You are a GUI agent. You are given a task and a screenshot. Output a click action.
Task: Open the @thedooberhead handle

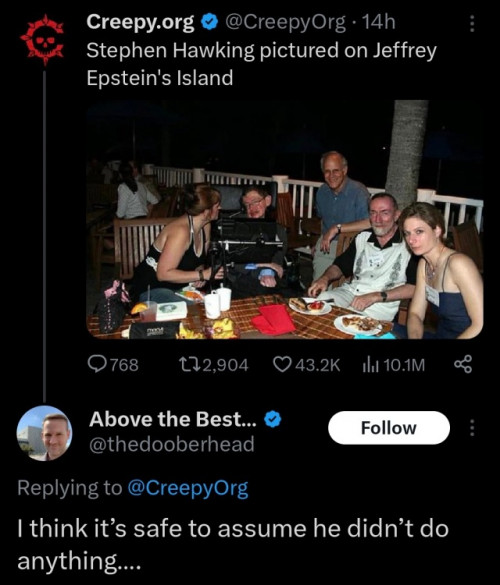tap(172, 444)
